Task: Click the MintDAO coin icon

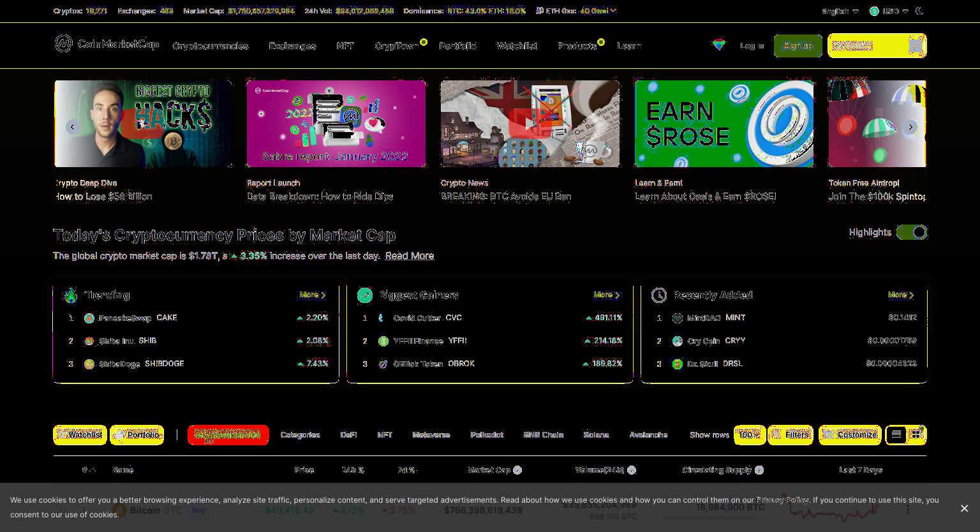Action: [678, 318]
